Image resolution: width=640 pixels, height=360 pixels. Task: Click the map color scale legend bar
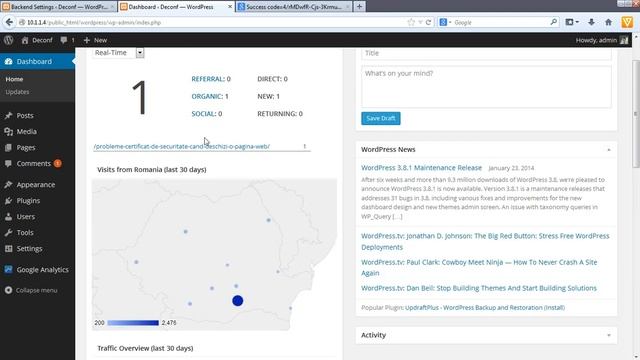point(133,323)
